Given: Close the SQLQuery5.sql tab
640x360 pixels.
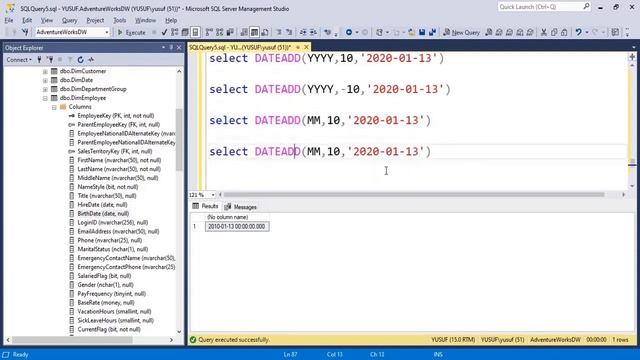Looking at the screenshot, I should (306, 47).
